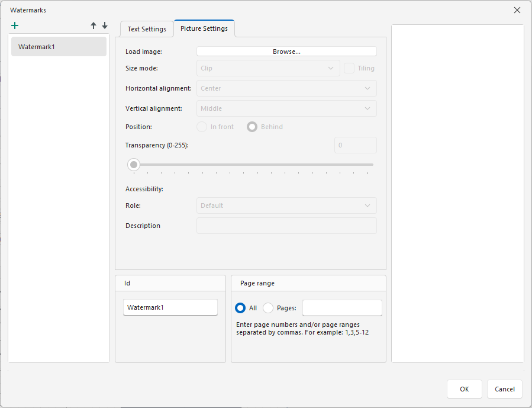Move Watermark1 up using the up arrow icon
Image resolution: width=532 pixels, height=408 pixels.
click(93, 25)
